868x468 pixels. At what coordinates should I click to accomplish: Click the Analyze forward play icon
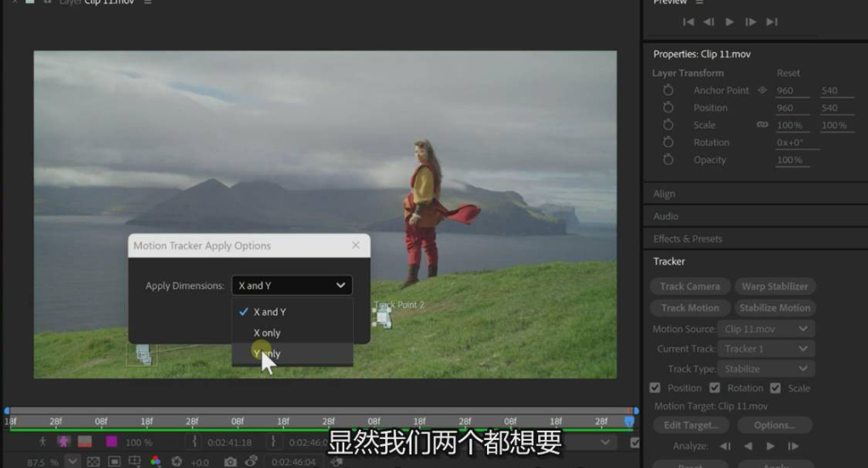770,446
